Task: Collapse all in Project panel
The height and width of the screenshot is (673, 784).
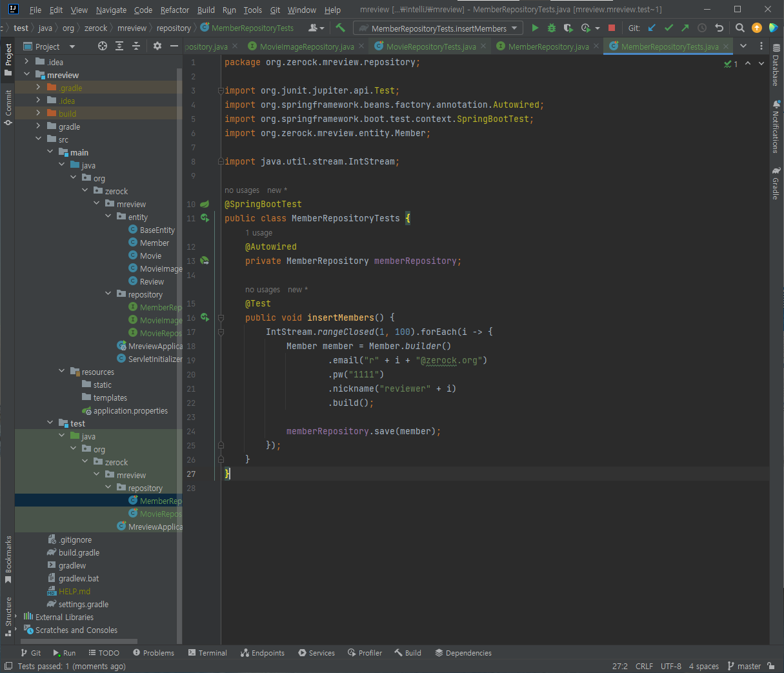Action: (x=136, y=46)
